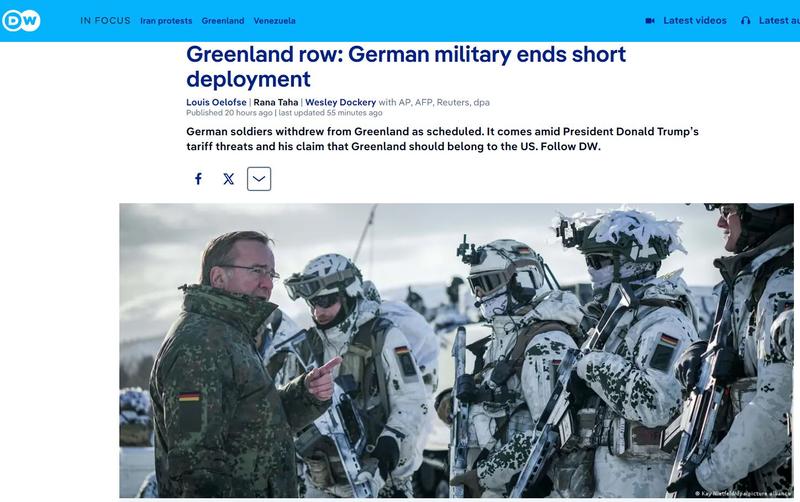Open the DW logo homepage
The width and height of the screenshot is (800, 502).
pyautogui.click(x=21, y=21)
